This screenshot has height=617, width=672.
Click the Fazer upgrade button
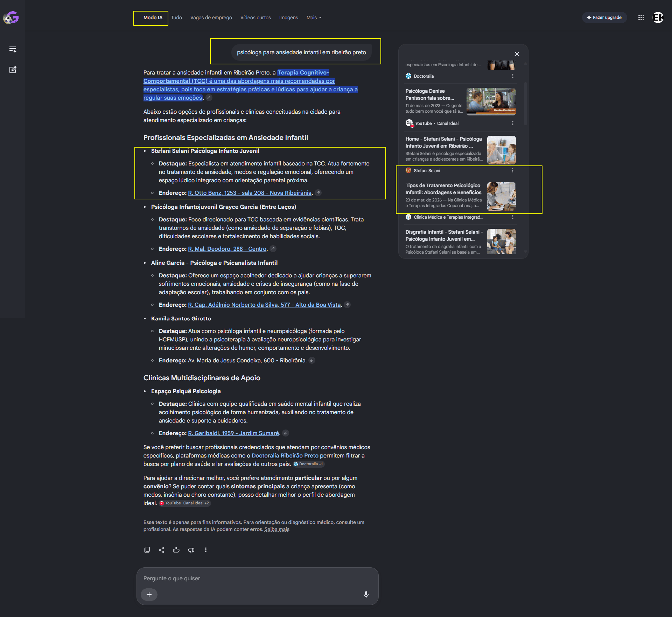click(604, 17)
